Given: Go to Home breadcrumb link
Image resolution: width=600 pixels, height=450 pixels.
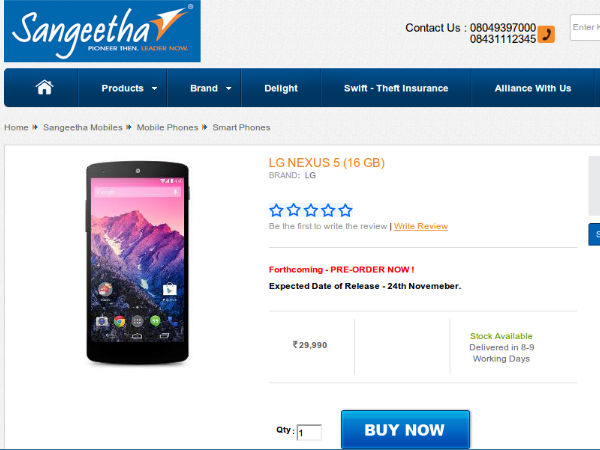Looking at the screenshot, I should pos(16,128).
